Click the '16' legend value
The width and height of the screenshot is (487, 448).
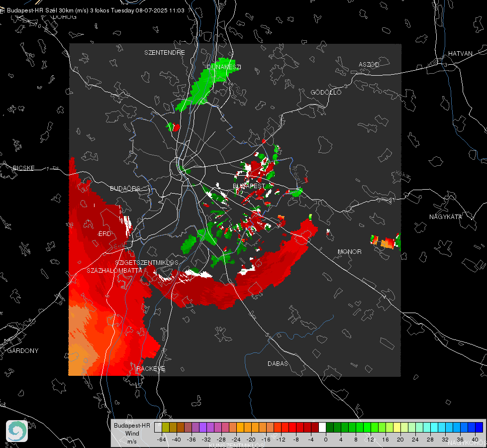click(386, 440)
